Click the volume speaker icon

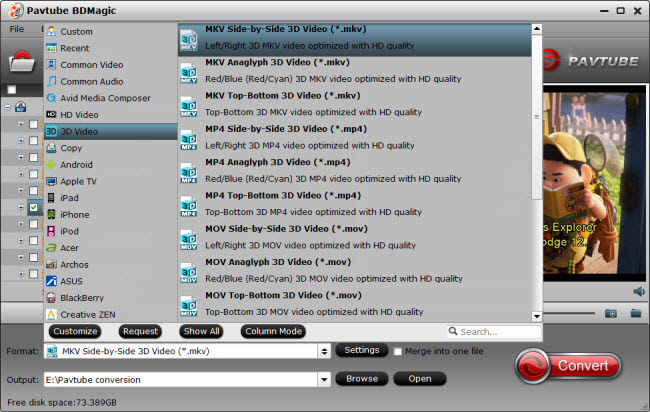point(639,291)
